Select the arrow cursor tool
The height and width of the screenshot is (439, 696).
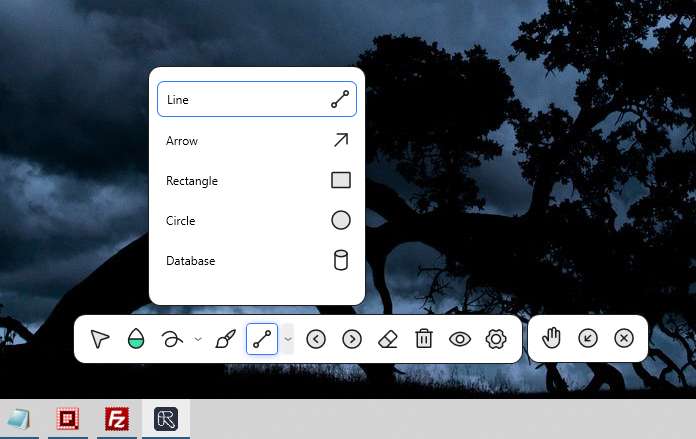(99, 339)
